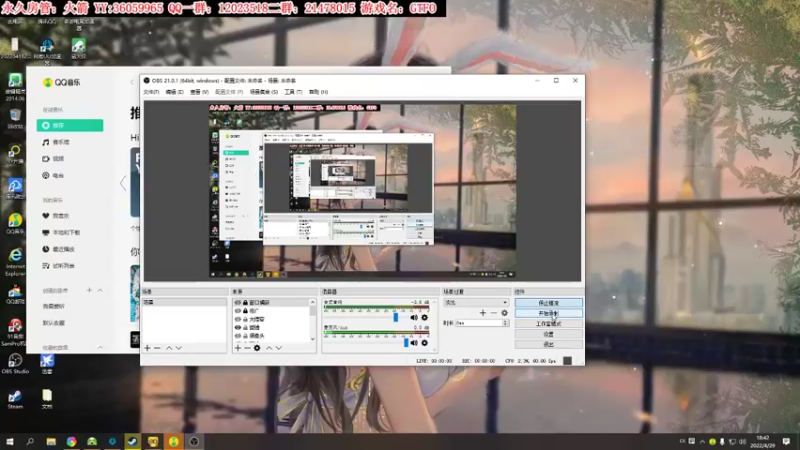The image size is (800, 450).
Task: Open the OBS settings button
Action: [x=548, y=334]
